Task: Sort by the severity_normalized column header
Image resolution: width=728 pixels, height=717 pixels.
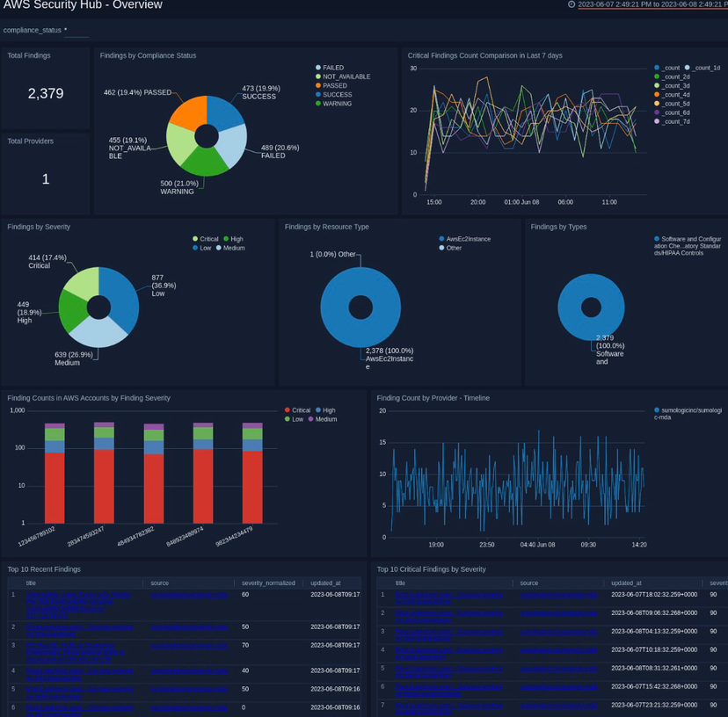Action: click(x=268, y=583)
